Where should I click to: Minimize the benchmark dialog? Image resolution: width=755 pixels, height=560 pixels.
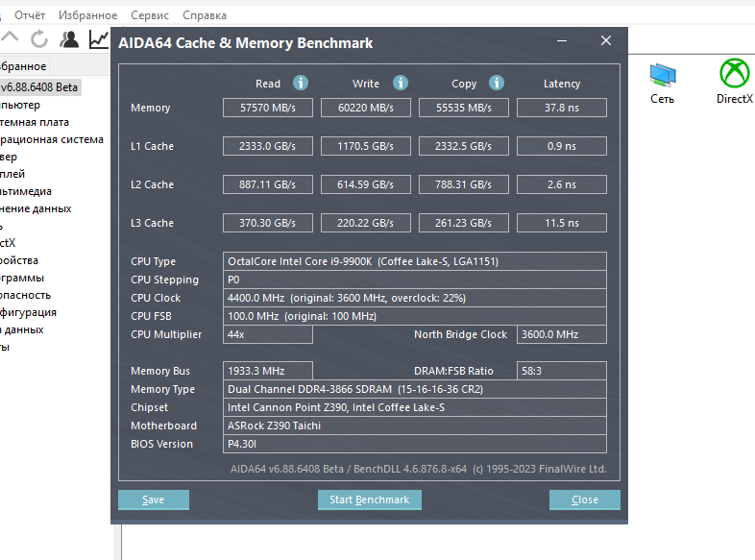point(561,41)
